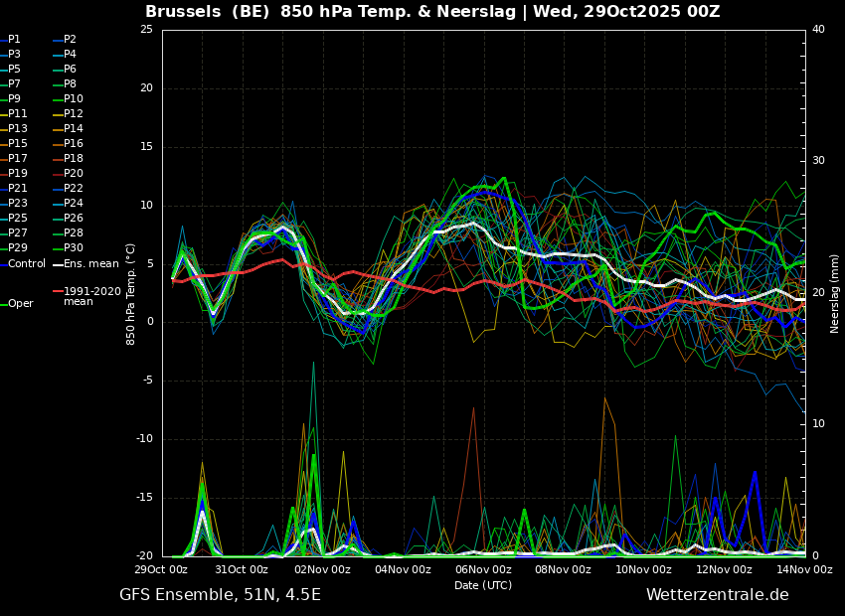Select the P22 legend entry
Image resolution: width=845 pixels, height=616 pixels.
[x=74, y=188]
